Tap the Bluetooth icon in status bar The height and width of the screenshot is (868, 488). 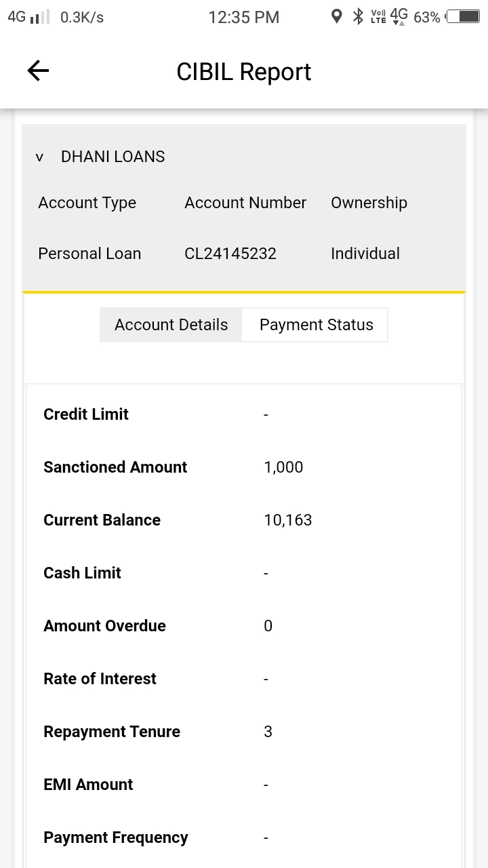(x=358, y=17)
